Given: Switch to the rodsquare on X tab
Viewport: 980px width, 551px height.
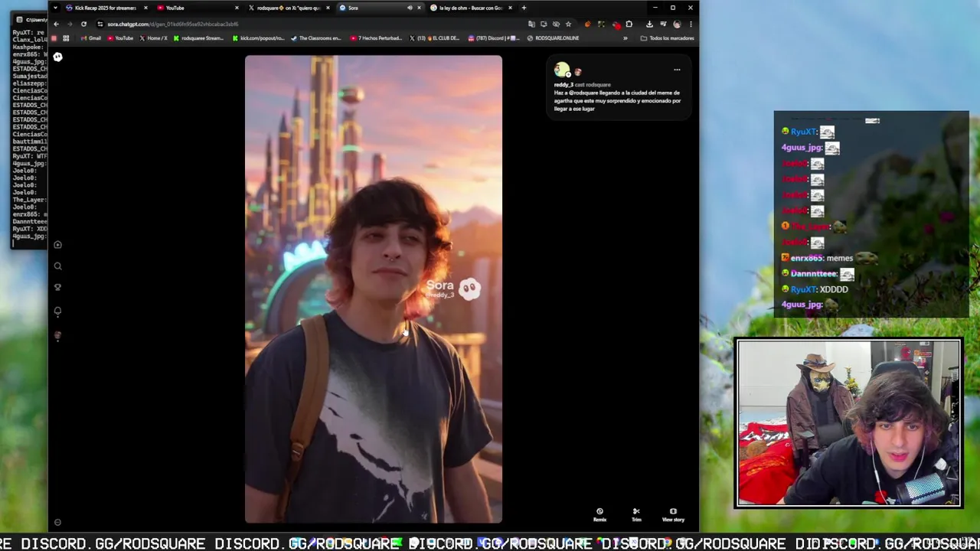Looking at the screenshot, I should [x=288, y=8].
